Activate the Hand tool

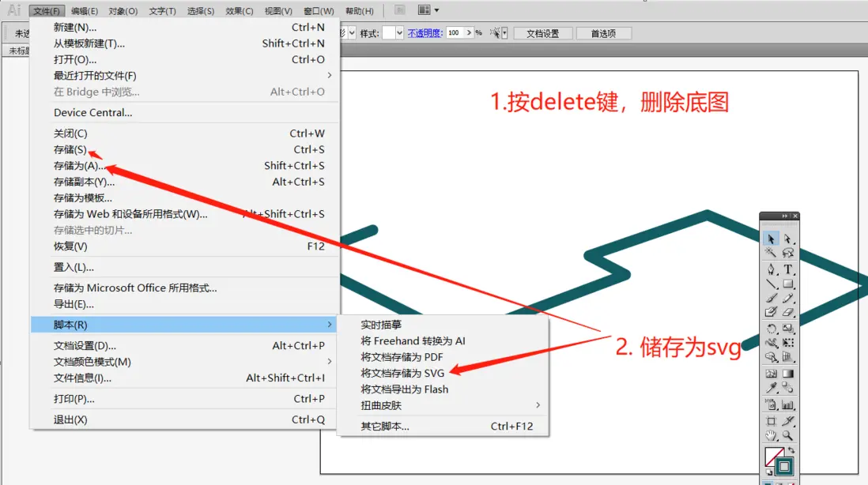(x=771, y=434)
